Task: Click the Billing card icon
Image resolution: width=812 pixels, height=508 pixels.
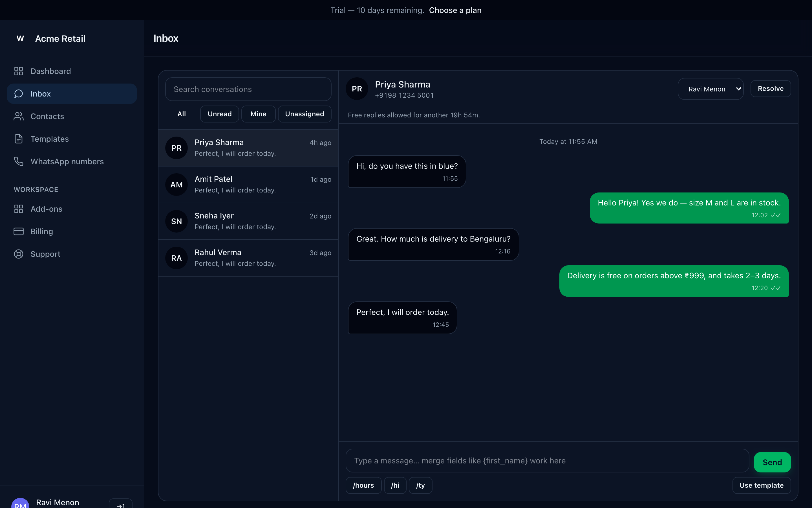Action: 18,231
